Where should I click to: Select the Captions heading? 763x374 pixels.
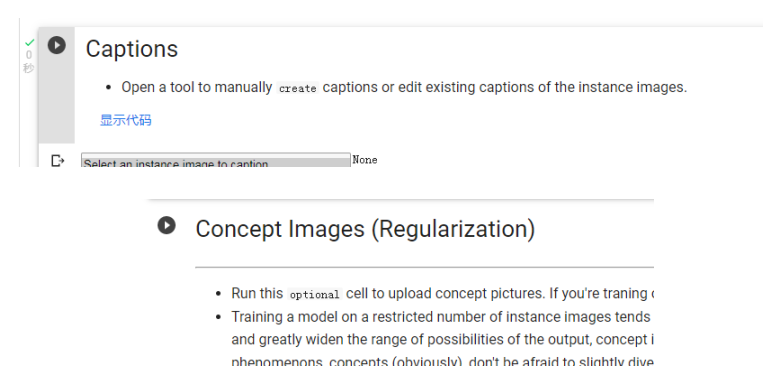point(132,49)
